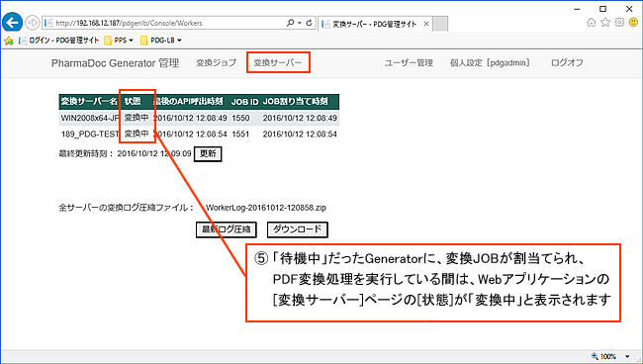The height and width of the screenshot is (364, 643).
Task: Select the JOB ID column header
Action: coord(244,102)
